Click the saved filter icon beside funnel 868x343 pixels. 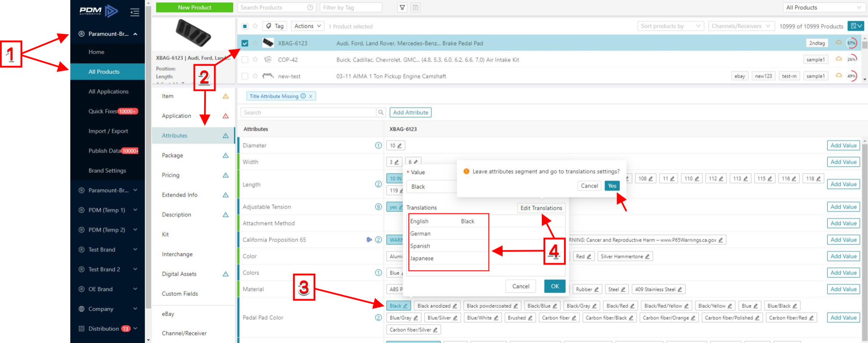point(415,8)
